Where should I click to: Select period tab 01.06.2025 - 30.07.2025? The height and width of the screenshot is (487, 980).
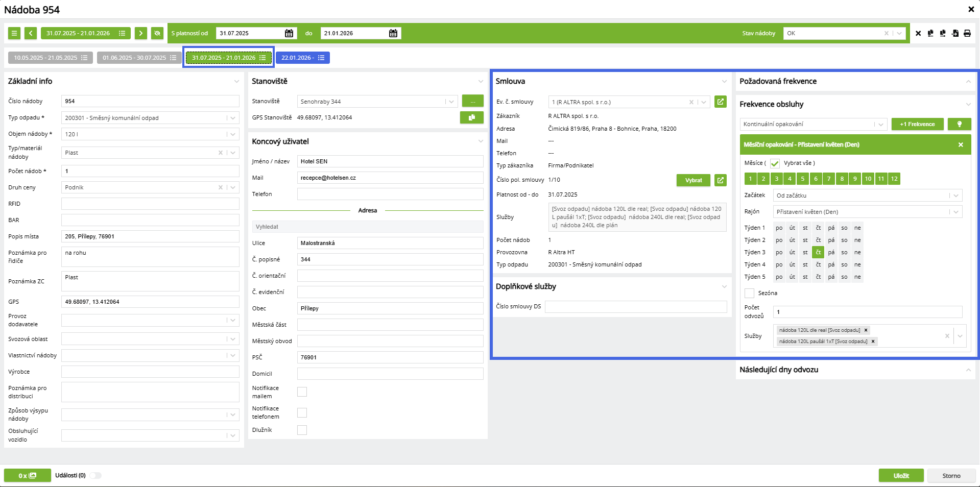[139, 58]
